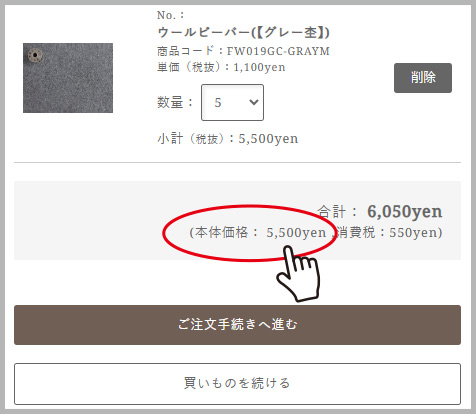This screenshot has width=476, height=414.
Task: Click the 小計 subtotal 5,500yen line
Action: (228, 139)
